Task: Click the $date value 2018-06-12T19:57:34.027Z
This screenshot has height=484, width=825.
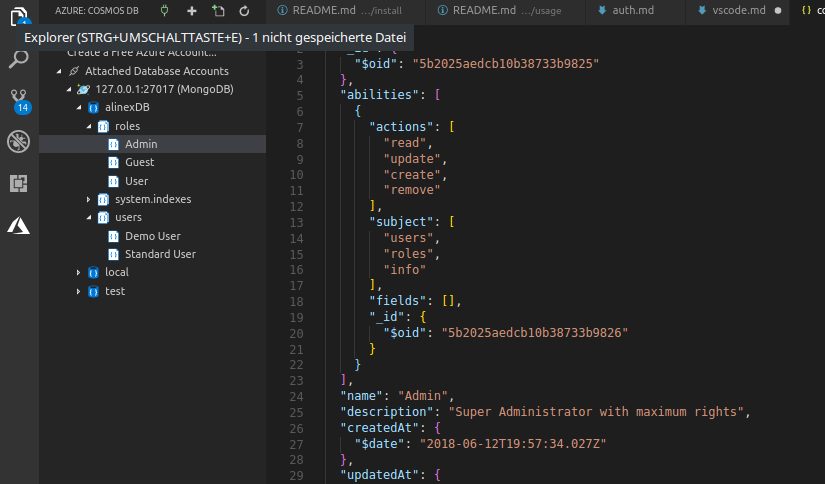Action: pos(513,444)
